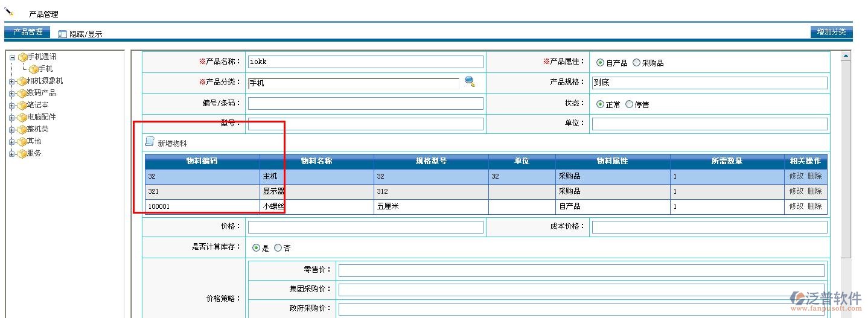This screenshot has width=868, height=318.
Task: Click the 产品名称 field containing iokk
Action: coord(366,62)
